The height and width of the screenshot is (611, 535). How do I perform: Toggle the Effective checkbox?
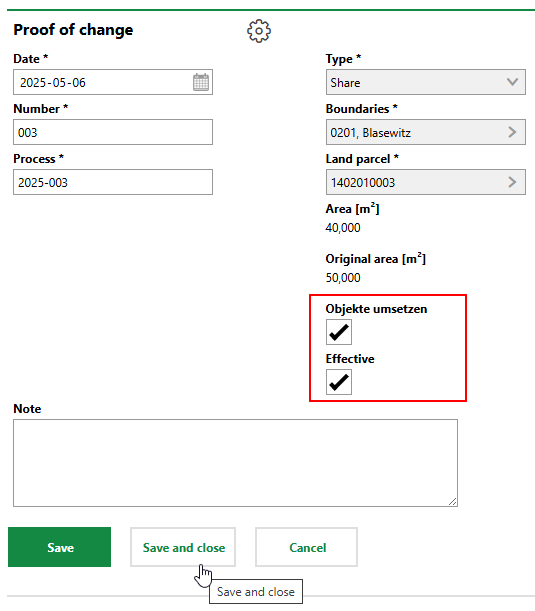(339, 382)
